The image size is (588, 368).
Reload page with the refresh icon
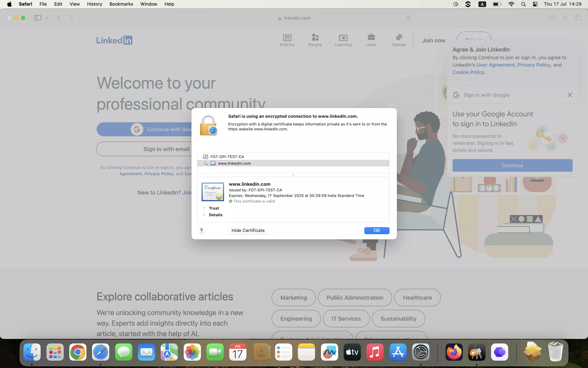click(409, 18)
